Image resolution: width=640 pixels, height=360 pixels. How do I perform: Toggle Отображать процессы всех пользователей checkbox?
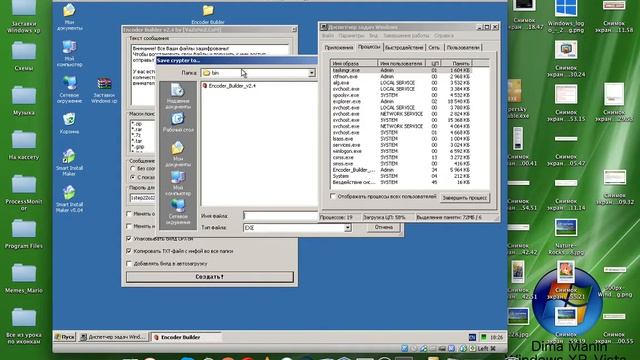333,196
